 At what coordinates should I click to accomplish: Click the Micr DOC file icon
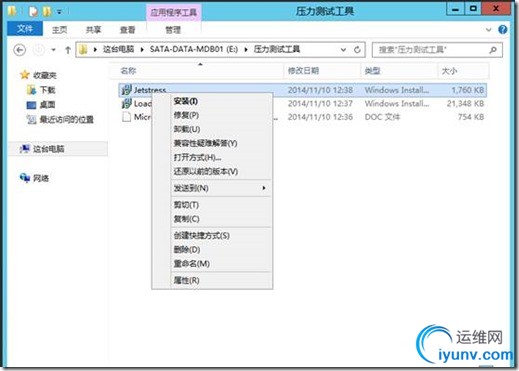point(126,117)
